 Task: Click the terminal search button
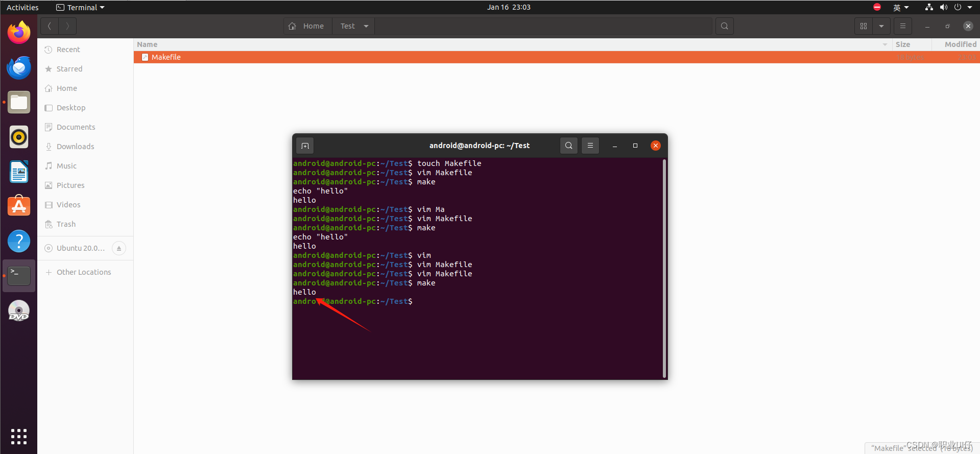[x=569, y=146]
